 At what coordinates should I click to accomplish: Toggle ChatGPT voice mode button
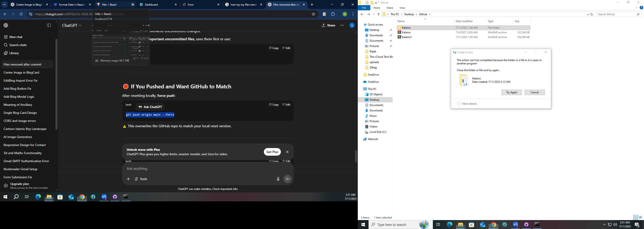288,179
